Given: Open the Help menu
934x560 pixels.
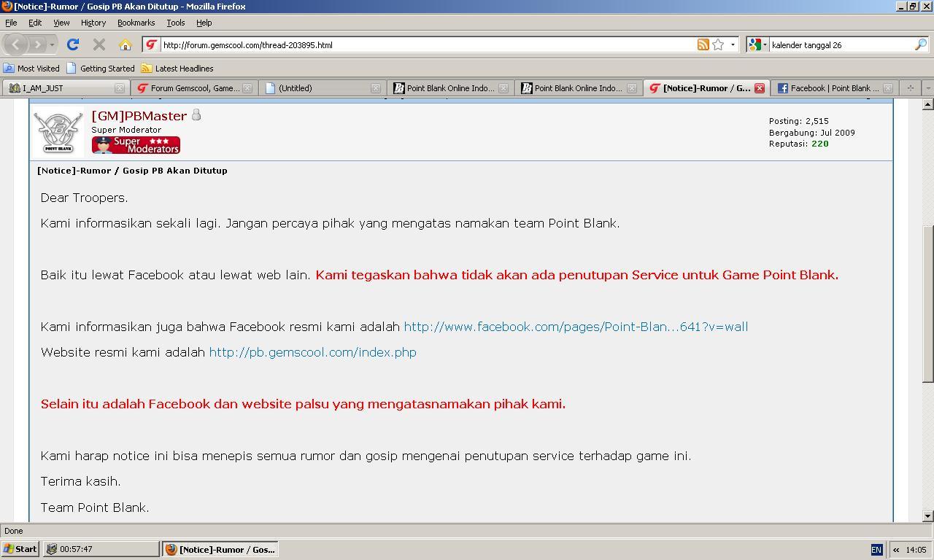Looking at the screenshot, I should point(204,23).
